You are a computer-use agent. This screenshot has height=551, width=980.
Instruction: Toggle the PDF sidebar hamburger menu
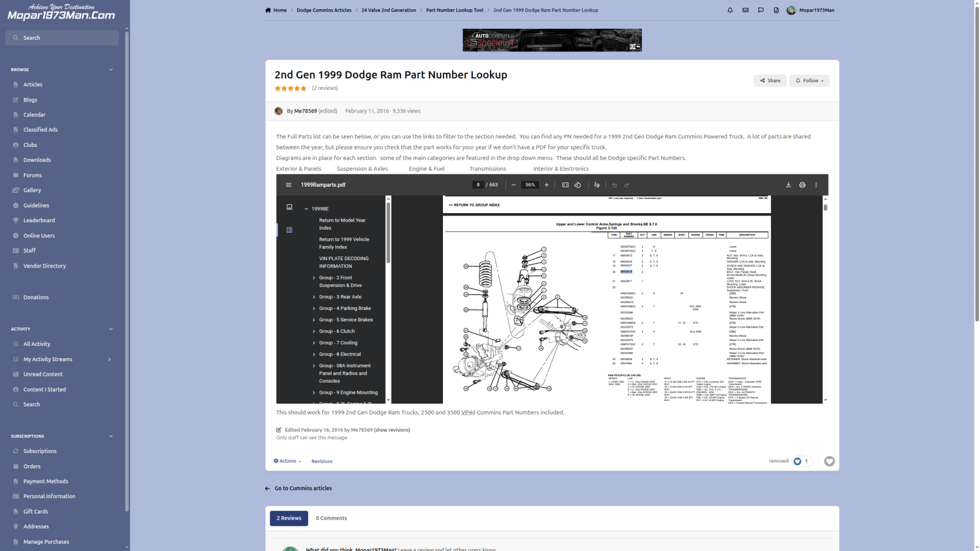click(288, 185)
